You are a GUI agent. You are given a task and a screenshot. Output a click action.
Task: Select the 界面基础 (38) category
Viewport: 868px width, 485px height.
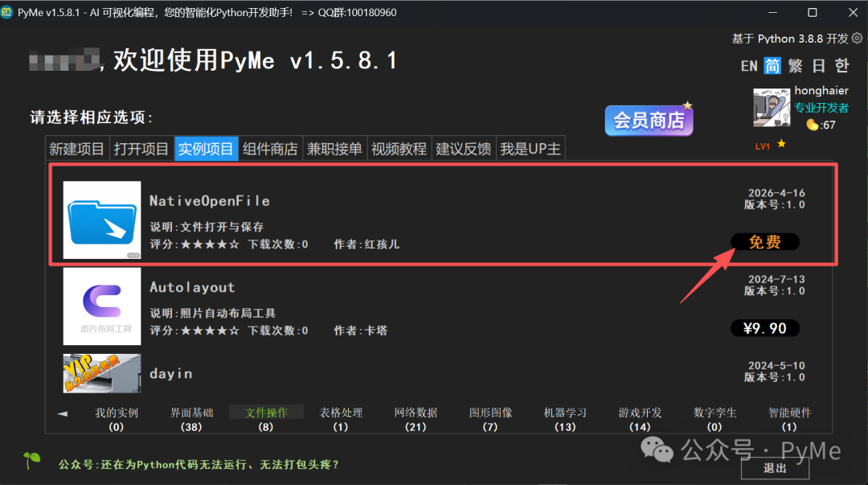(191, 419)
